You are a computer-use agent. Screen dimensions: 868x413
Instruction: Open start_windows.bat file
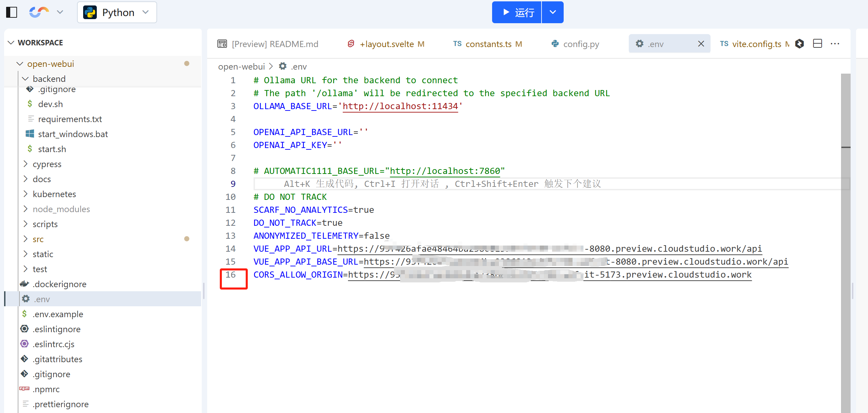(x=73, y=134)
